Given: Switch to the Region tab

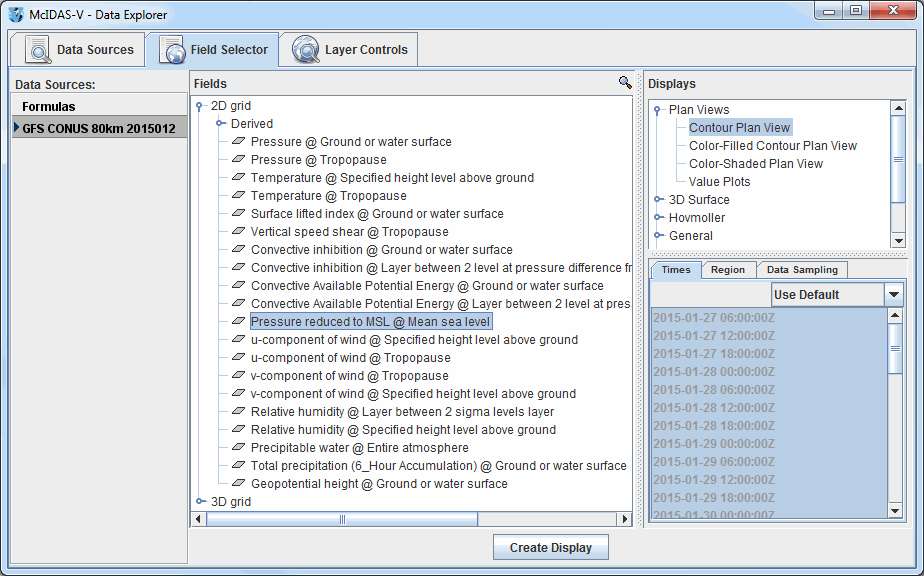Looking at the screenshot, I should [727, 270].
